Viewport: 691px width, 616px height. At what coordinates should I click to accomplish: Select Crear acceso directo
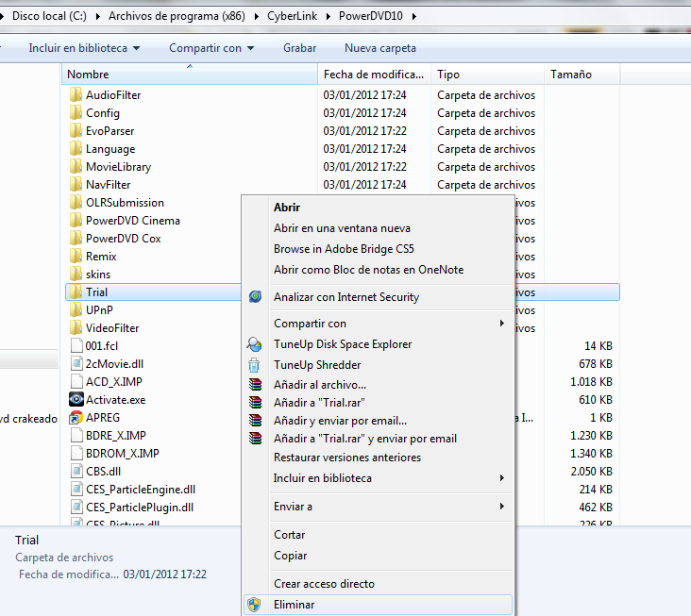(x=324, y=584)
